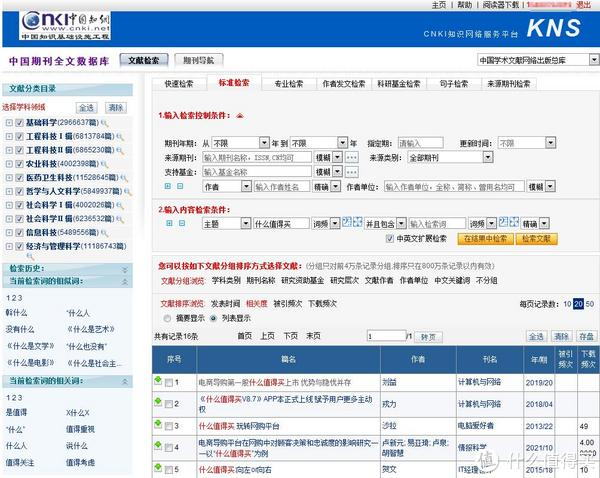Open the 主题 search field dropdown
Viewport: 600px width, 478px height.
pos(227,224)
